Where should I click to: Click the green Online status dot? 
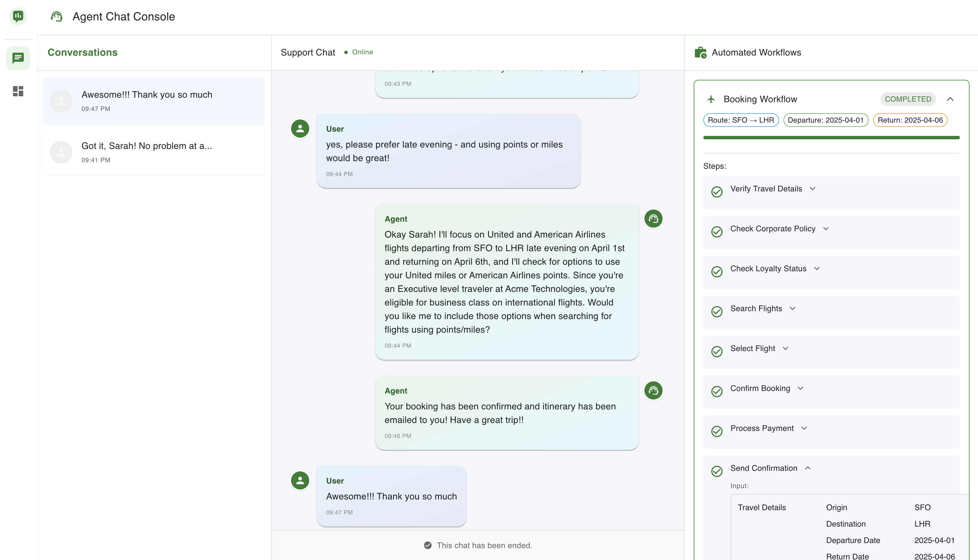(346, 52)
